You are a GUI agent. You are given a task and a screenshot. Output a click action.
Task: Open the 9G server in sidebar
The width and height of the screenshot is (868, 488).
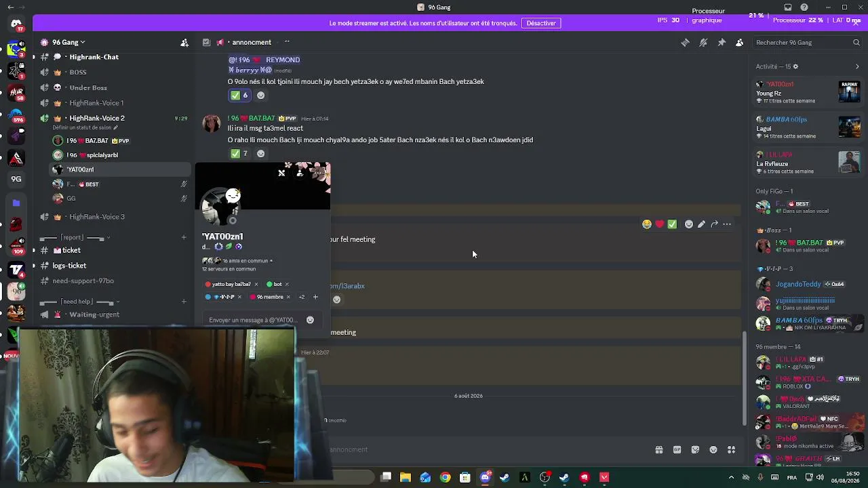click(x=16, y=179)
